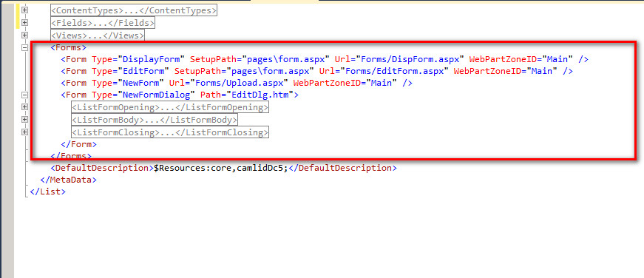The height and width of the screenshot is (278, 644).
Task: Click the "Forms/DispForm.aspx" Url value
Action: pos(410,59)
